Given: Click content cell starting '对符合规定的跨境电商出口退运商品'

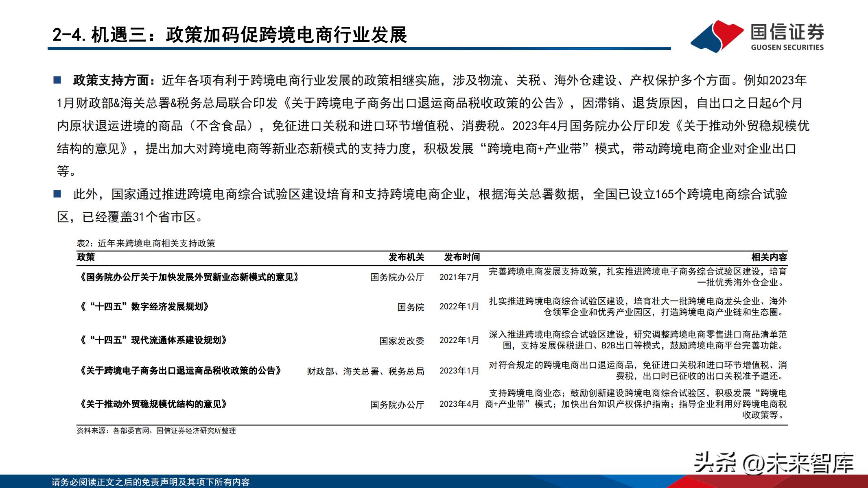Looking at the screenshot, I should pyautogui.click(x=638, y=370).
